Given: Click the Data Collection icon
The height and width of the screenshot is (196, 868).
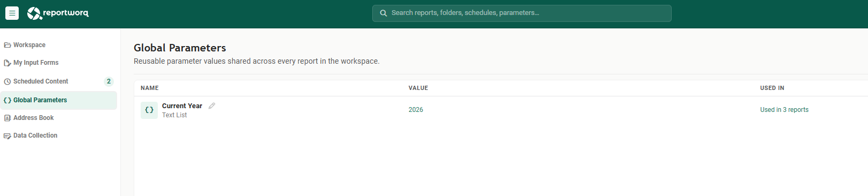Looking at the screenshot, I should click(7, 136).
